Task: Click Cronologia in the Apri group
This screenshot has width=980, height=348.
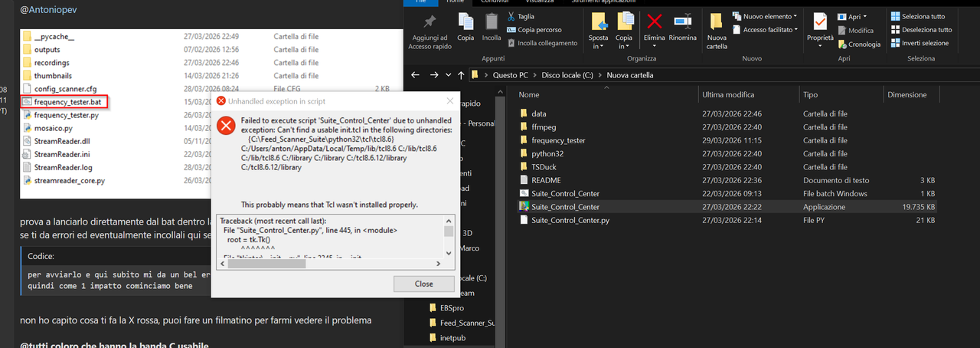Action: tap(858, 44)
